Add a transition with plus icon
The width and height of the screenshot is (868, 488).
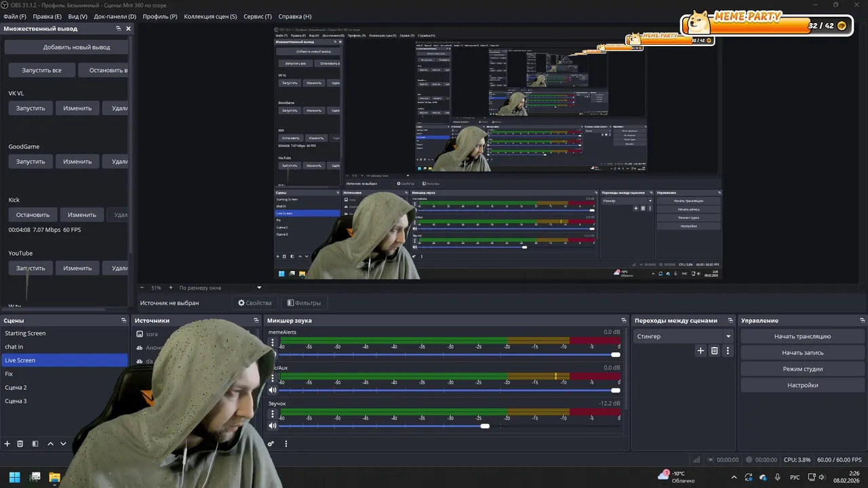(701, 351)
